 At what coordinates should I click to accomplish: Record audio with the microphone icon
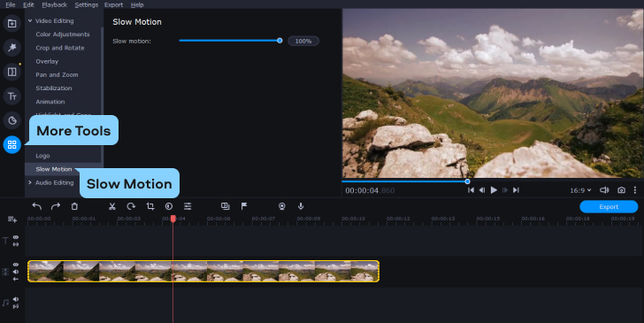tap(301, 206)
